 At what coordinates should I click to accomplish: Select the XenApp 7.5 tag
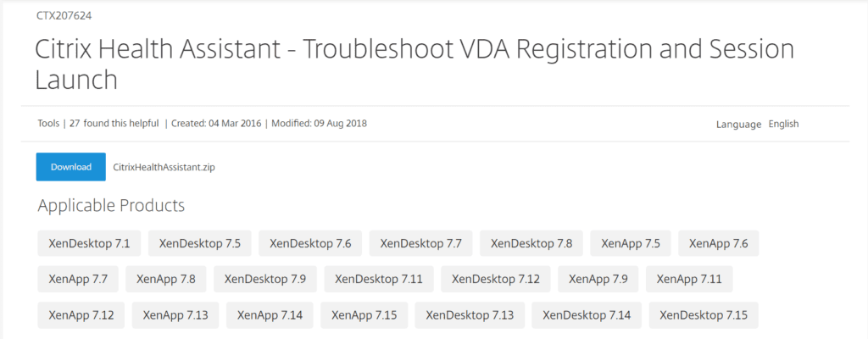click(x=630, y=243)
